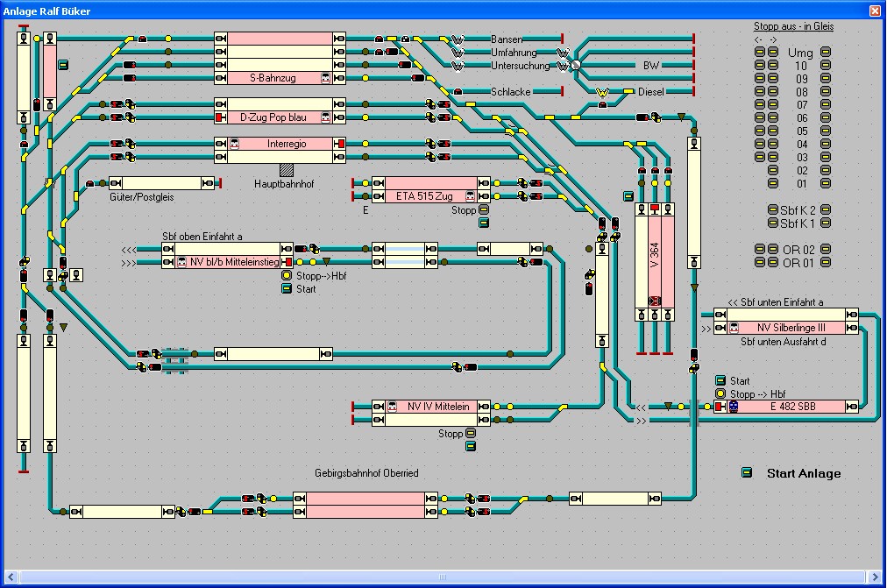Screen dimensions: 887x588
Task: Click the <<< arrow at Sbf oben Einfahrt
Action: pos(129,249)
